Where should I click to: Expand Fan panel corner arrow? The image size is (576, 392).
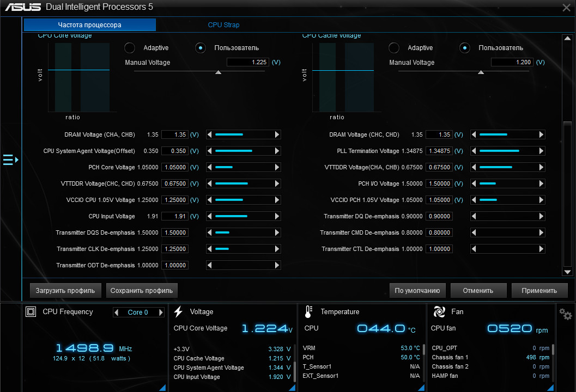550,388
